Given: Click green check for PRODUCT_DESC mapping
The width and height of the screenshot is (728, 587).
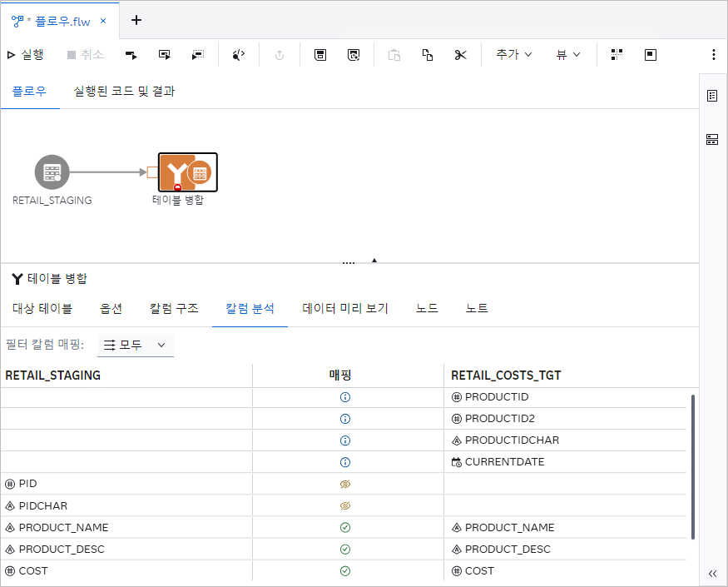Looking at the screenshot, I should tap(345, 550).
